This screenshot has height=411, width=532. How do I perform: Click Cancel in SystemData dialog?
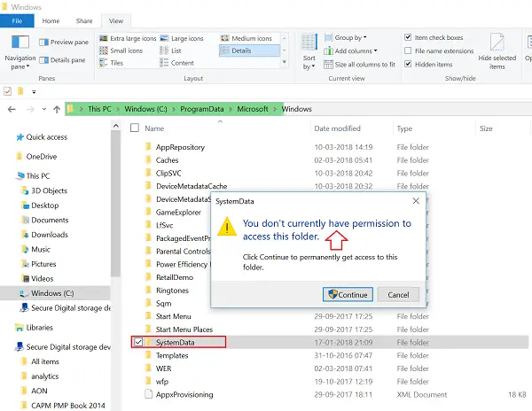pyautogui.click(x=398, y=294)
